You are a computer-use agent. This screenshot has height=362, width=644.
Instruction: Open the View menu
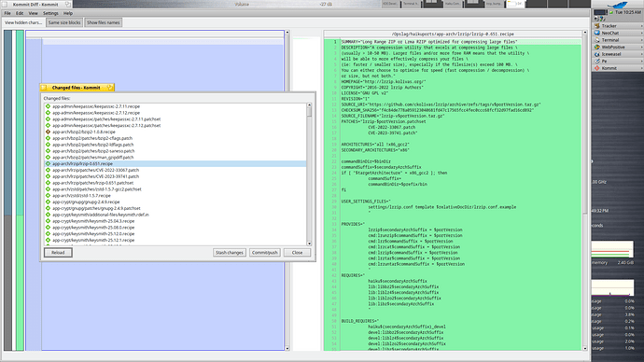33,13
